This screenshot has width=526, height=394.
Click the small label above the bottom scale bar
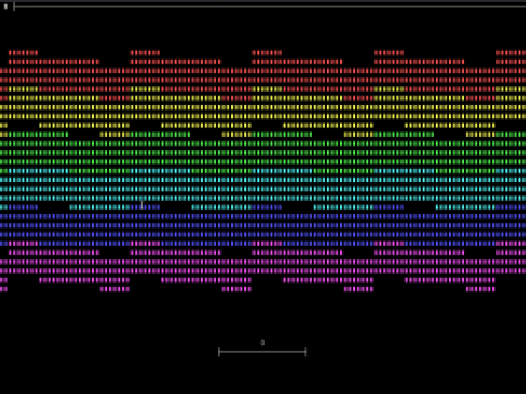coord(263,342)
